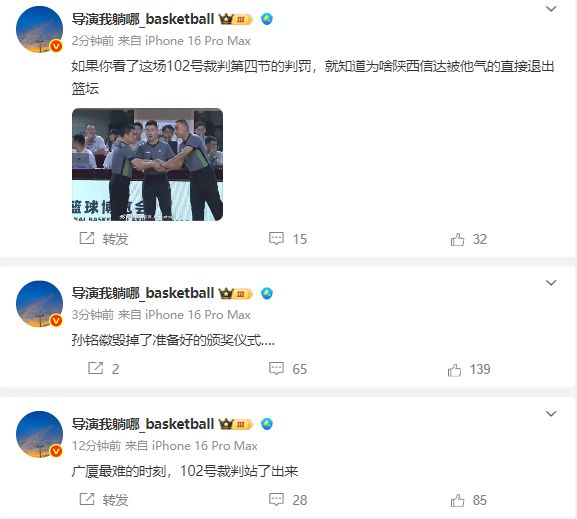
Task: Click the blue badge icon beside second post username
Action: tap(267, 293)
